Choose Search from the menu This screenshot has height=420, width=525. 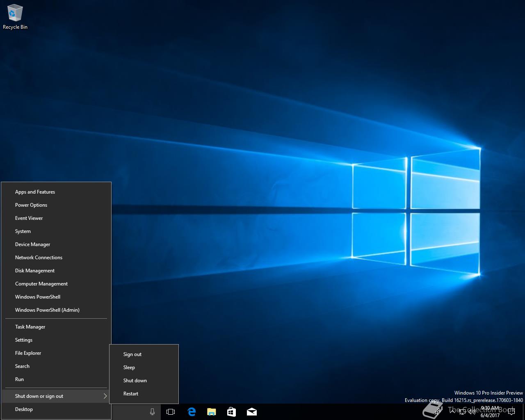[x=56, y=366]
